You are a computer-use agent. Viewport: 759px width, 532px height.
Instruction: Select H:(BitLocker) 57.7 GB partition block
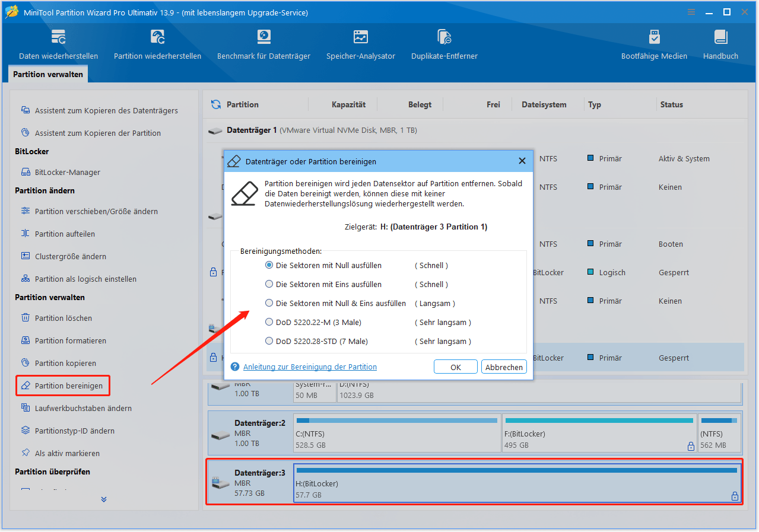(517, 483)
